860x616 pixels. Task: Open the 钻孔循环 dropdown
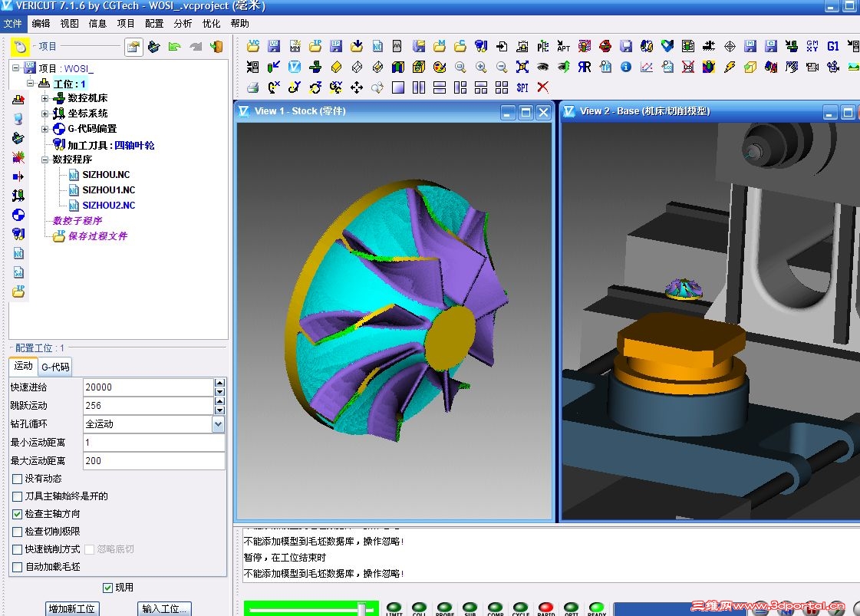tap(219, 424)
